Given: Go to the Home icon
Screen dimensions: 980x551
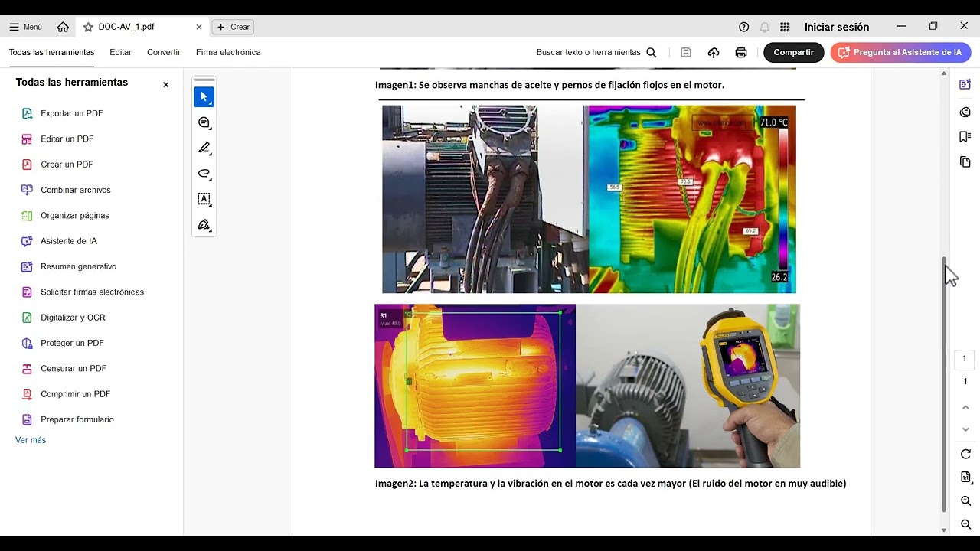Looking at the screenshot, I should point(63,27).
